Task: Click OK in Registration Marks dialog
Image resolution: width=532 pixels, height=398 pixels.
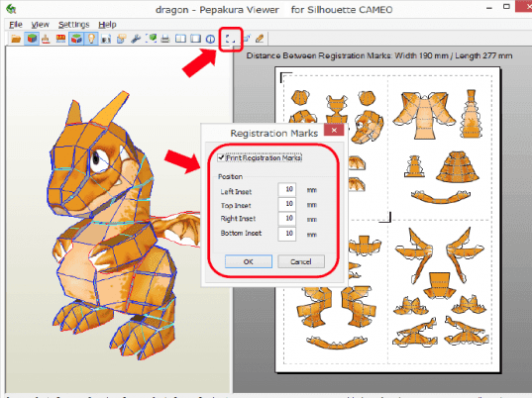Action: pyautogui.click(x=249, y=261)
